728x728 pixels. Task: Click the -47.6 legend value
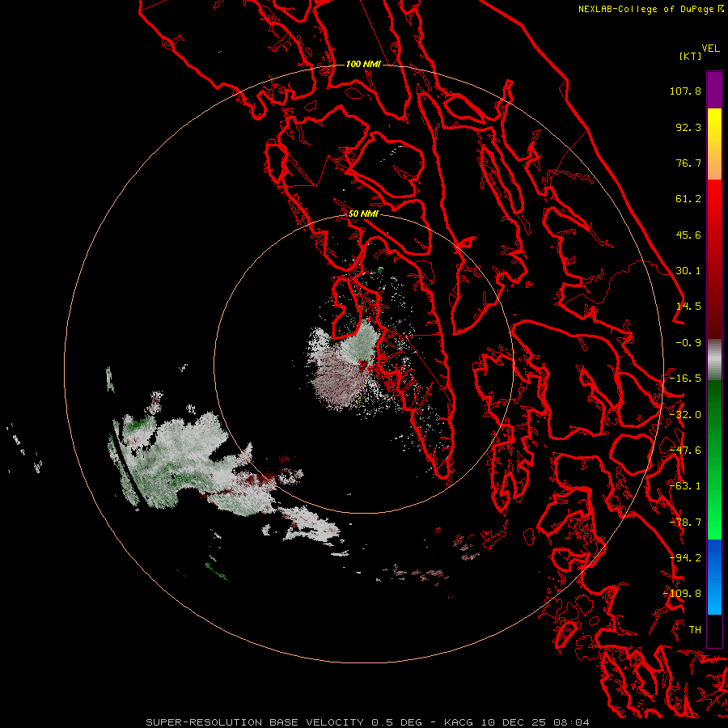point(685,451)
